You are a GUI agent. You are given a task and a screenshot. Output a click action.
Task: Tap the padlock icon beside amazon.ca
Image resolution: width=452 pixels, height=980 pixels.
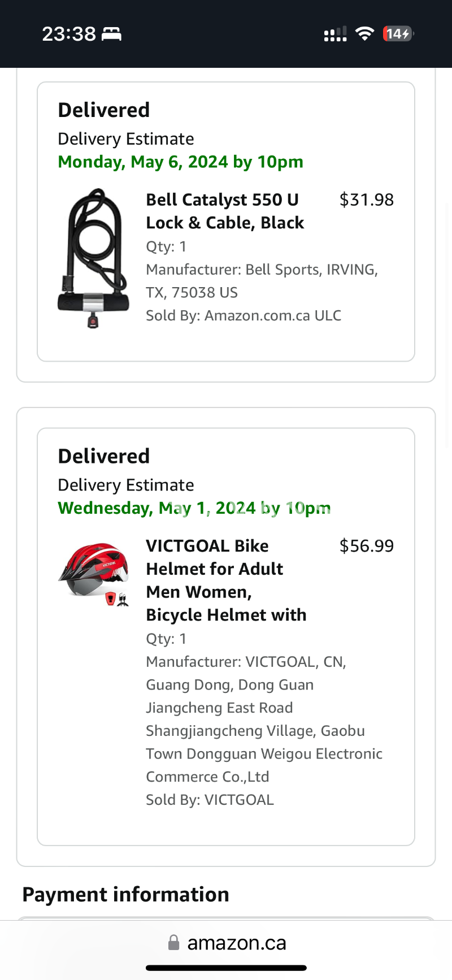(x=174, y=942)
